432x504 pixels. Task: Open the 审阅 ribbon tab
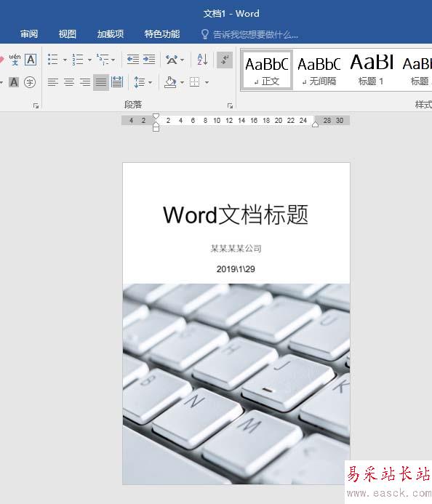click(x=29, y=33)
